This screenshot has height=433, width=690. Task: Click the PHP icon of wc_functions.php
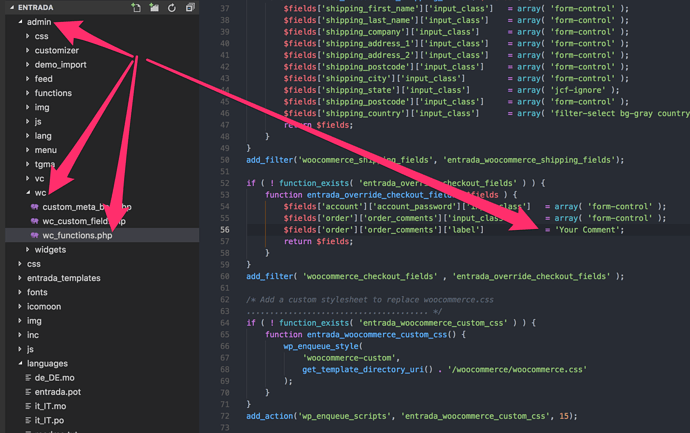point(34,235)
